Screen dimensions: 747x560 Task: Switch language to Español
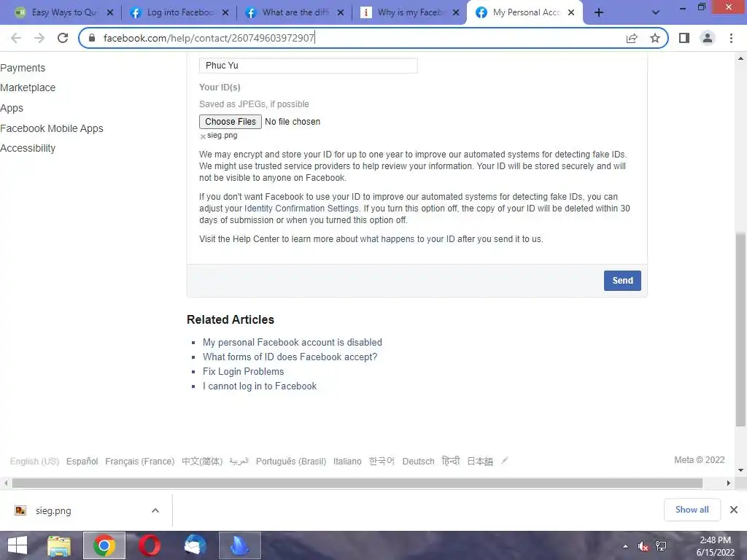coord(82,462)
